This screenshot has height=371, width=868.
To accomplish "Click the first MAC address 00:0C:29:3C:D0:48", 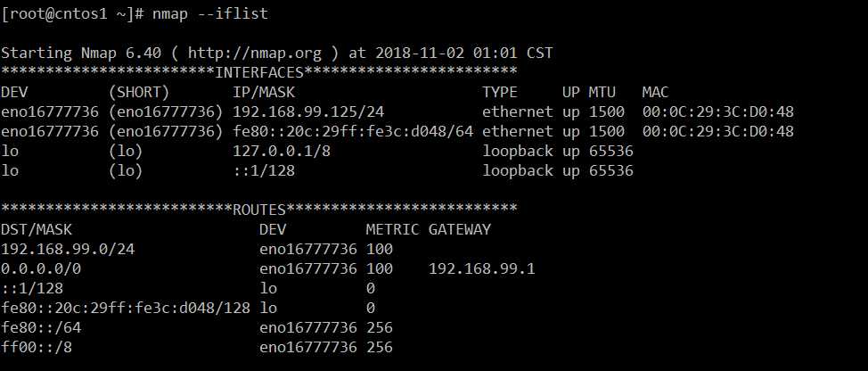I will pos(718,111).
